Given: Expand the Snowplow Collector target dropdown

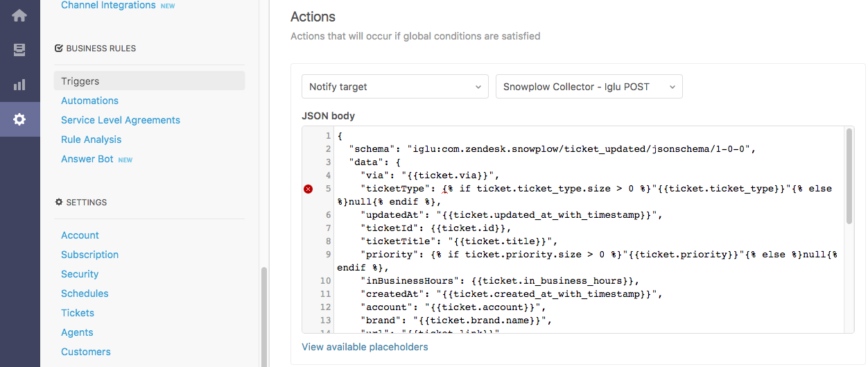Looking at the screenshot, I should pos(589,87).
